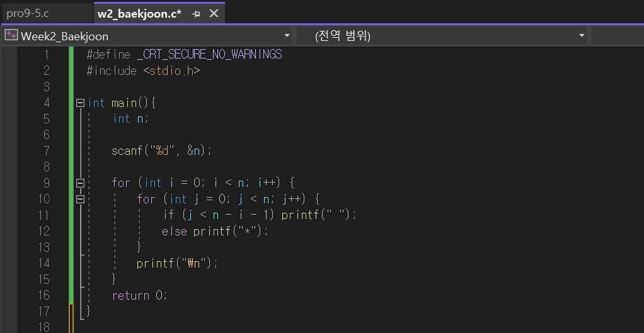This screenshot has height=333, width=644.
Task: Close the w2_baekjoon.c tab
Action: 214,13
